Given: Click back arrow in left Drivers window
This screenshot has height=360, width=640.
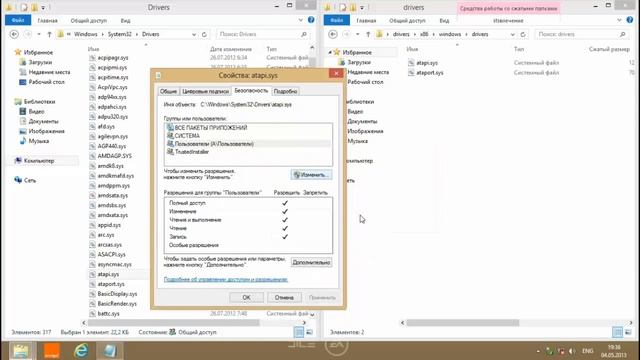Looking at the screenshot, I should tap(14, 34).
